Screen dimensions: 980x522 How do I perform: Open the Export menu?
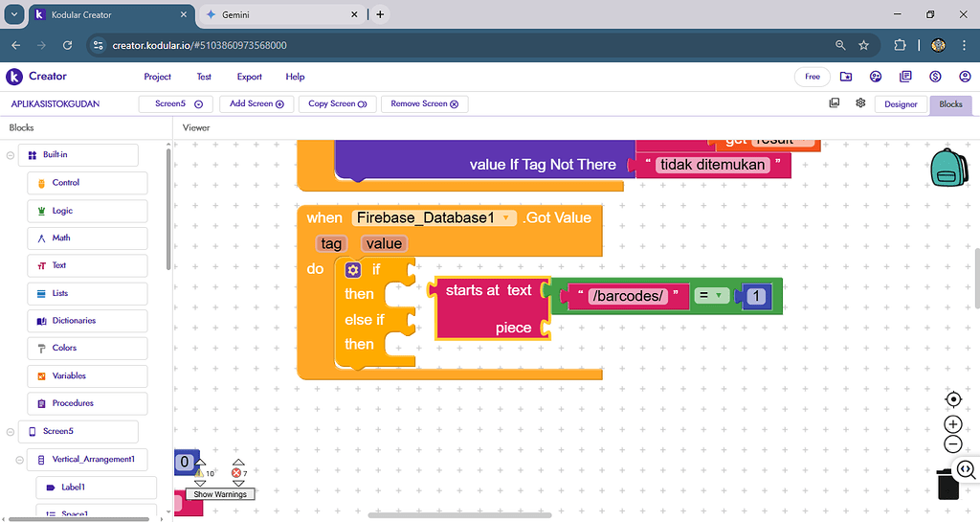click(x=249, y=77)
